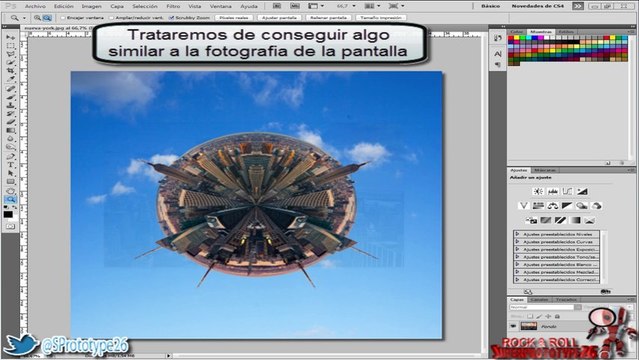The height and width of the screenshot is (360, 639).
Task: Select the active Zoom tool in toolbox
Action: pyautogui.click(x=11, y=199)
